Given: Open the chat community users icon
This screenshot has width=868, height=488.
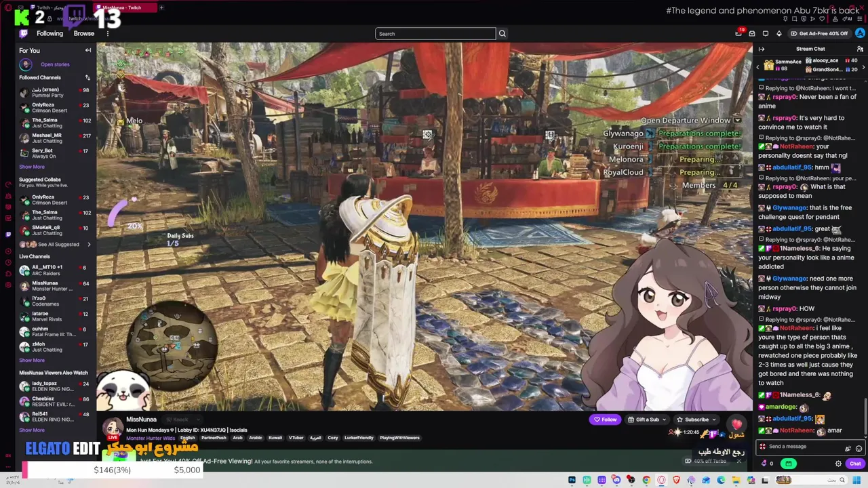Looking at the screenshot, I should click(x=860, y=49).
